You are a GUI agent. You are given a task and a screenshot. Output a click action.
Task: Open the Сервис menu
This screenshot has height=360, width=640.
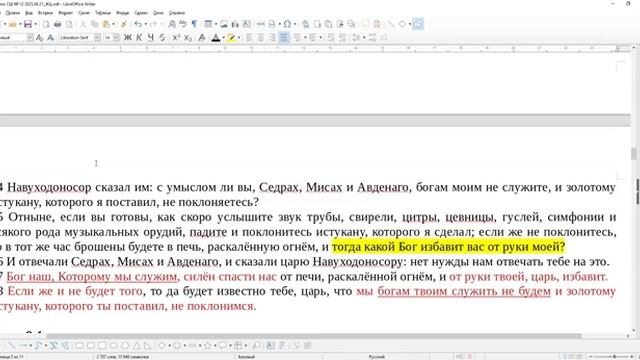click(x=141, y=13)
